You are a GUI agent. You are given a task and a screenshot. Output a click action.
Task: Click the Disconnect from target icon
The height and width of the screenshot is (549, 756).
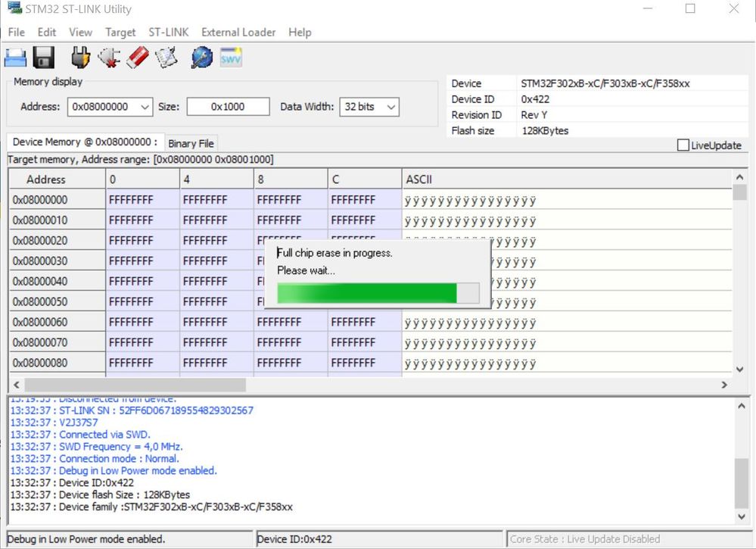pos(109,58)
